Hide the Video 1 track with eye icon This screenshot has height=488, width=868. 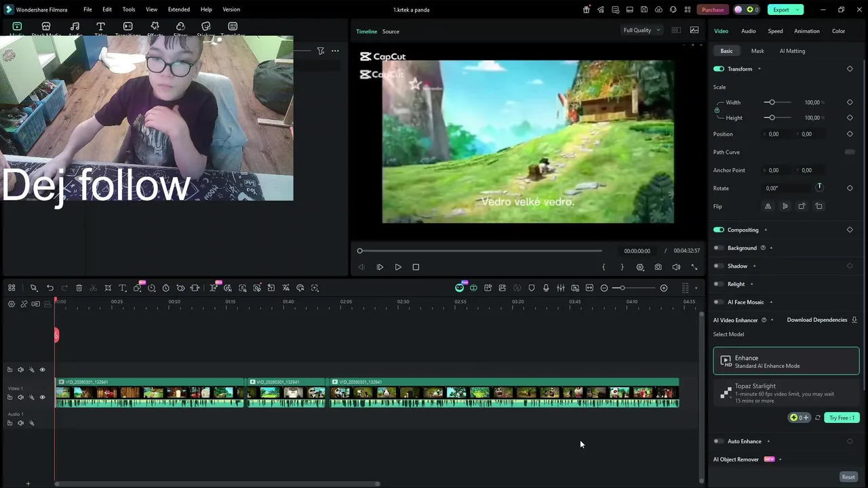(42, 397)
